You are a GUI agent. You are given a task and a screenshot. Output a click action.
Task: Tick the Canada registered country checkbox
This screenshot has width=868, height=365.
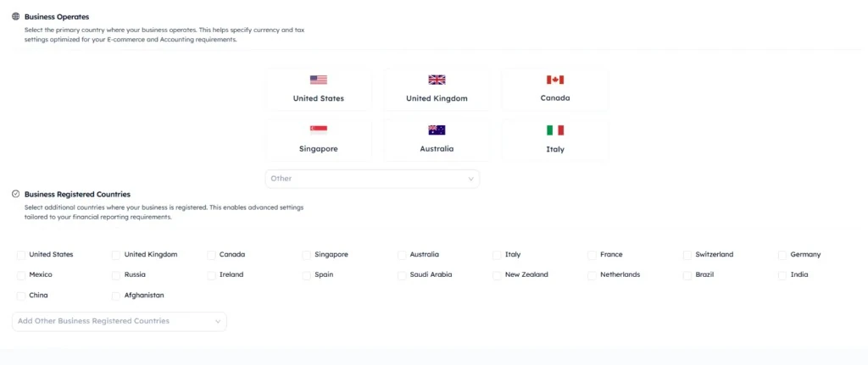point(211,255)
